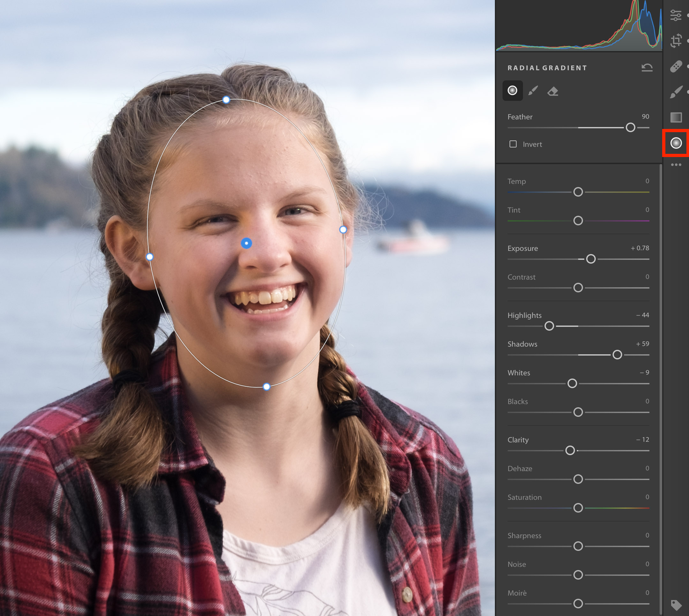The image size is (689, 616).
Task: Click the Exposure label
Action: coord(522,248)
